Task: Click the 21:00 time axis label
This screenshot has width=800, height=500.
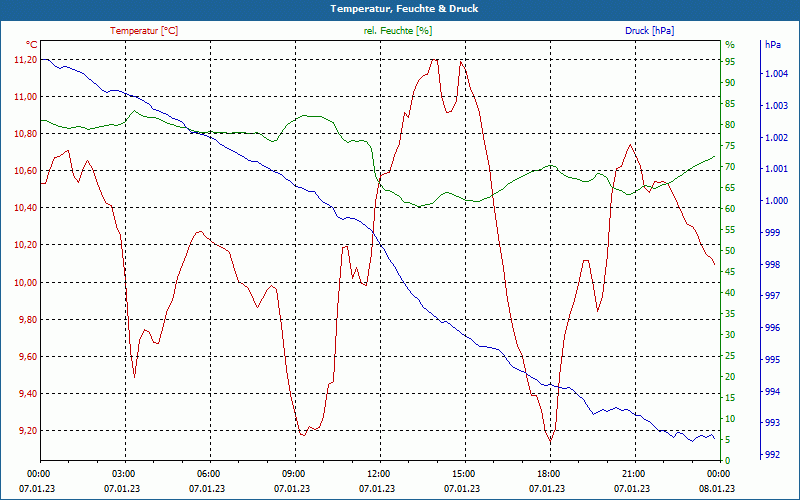Action: pyautogui.click(x=635, y=473)
